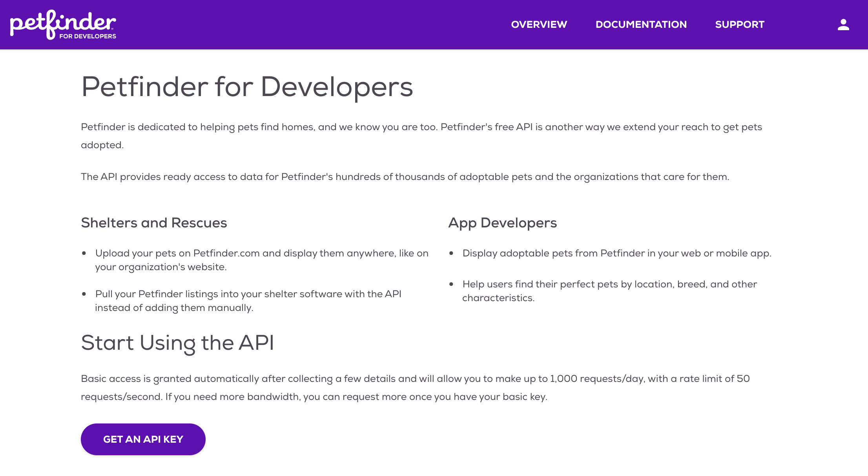Screen dimensions: 868x476
Task: Open the user account profile icon
Action: point(843,25)
